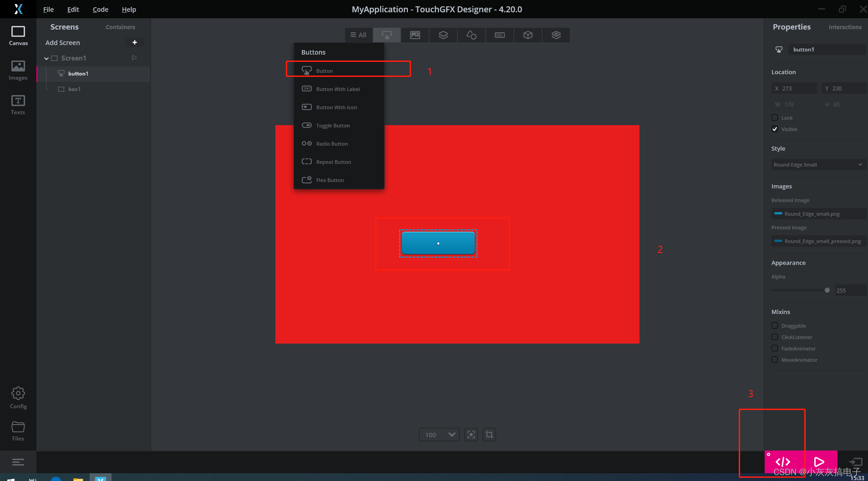Image resolution: width=868 pixels, height=481 pixels.
Task: Open the Help menu
Action: [129, 9]
